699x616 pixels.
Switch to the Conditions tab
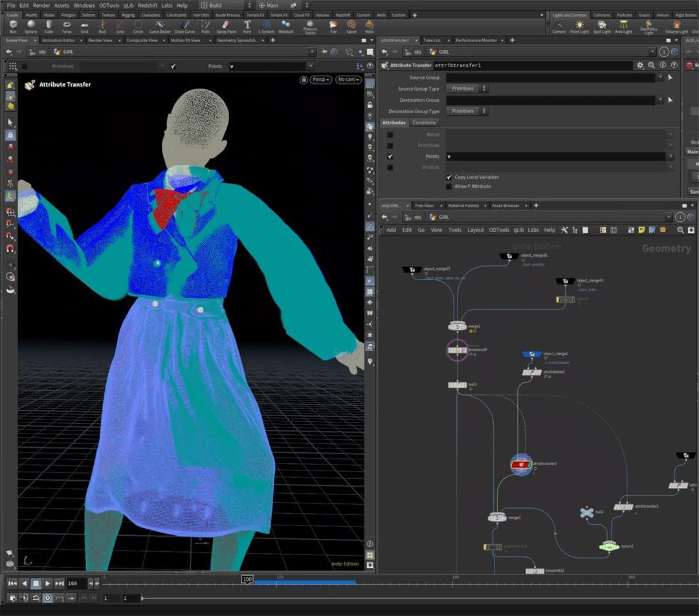[424, 123]
